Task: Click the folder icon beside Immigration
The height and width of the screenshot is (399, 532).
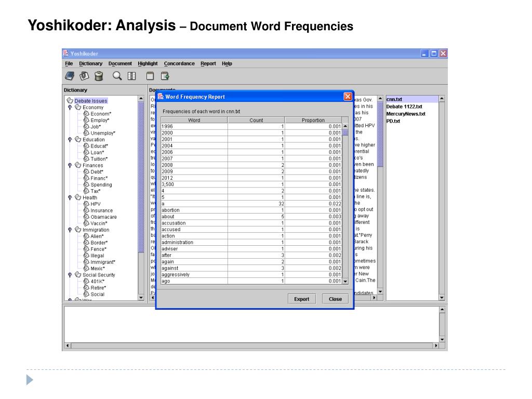Action: coord(78,229)
